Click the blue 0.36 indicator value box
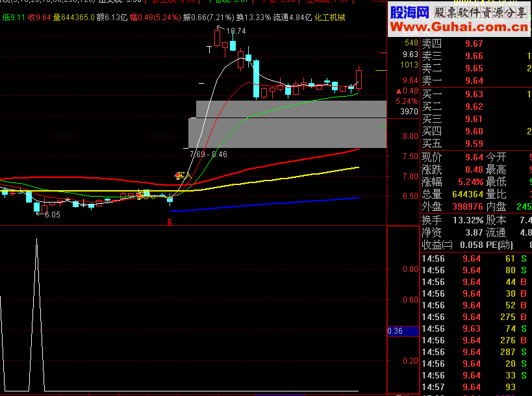This screenshot has height=396, width=532. coord(403,331)
